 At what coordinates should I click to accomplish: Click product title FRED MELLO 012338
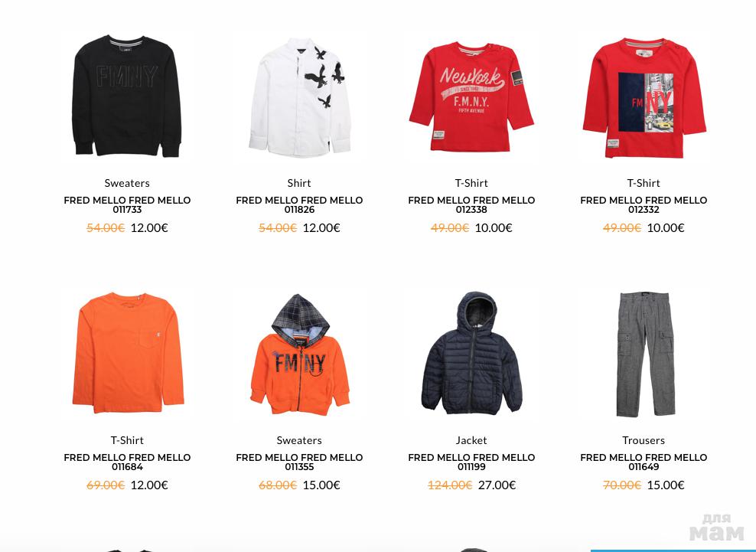pos(471,204)
